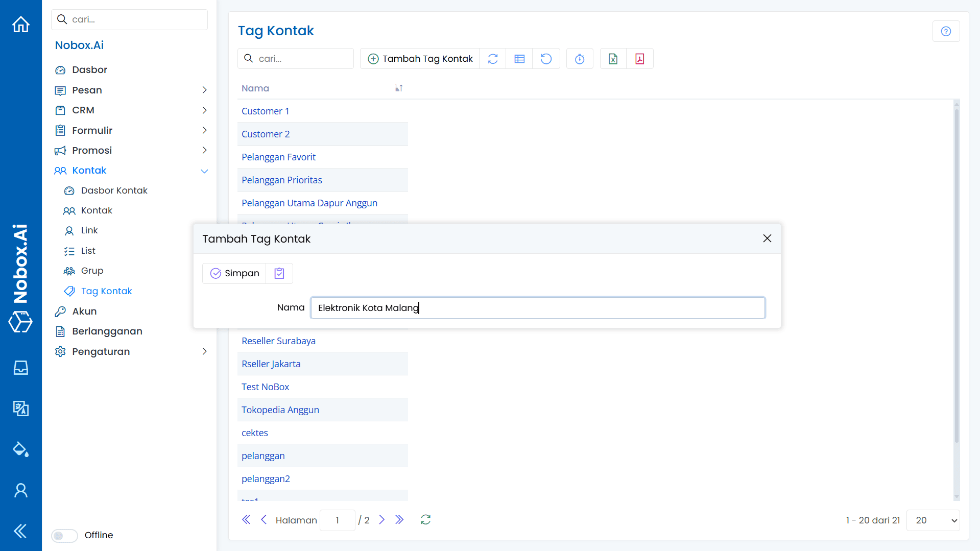
Task: Click the reset history icon
Action: click(x=546, y=58)
